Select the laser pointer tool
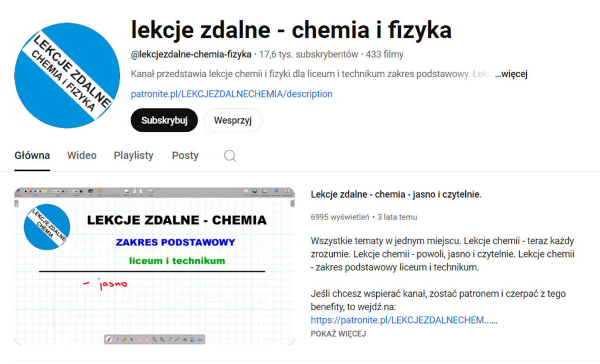 [169, 339]
